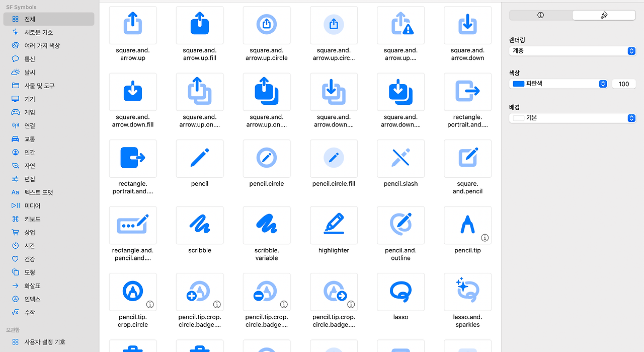Click info badge on pencil.tip.crop.circle symbol

[150, 305]
